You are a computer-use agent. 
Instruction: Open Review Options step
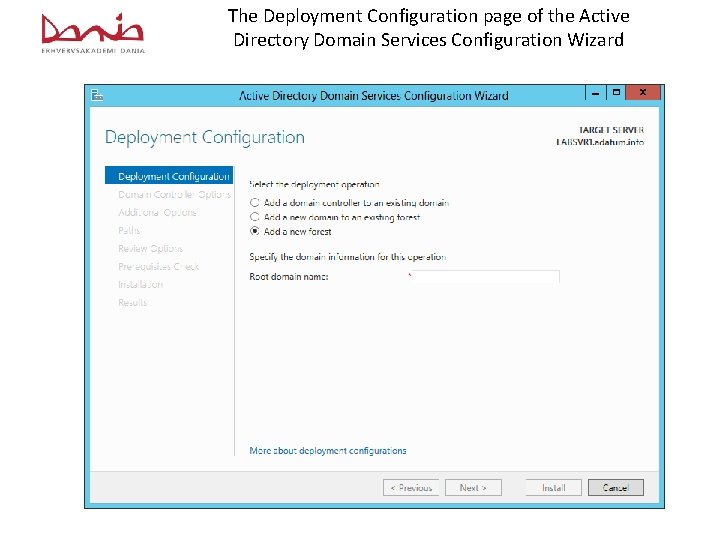pyautogui.click(x=150, y=248)
